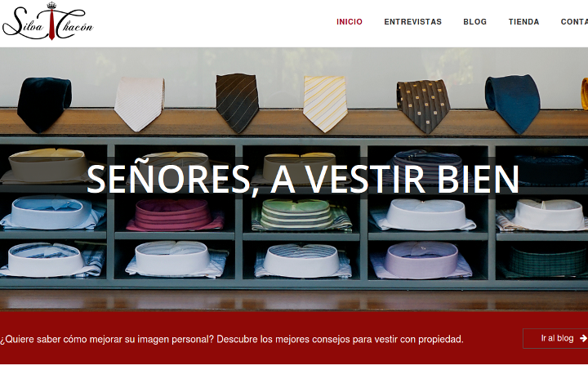Click the Silva Chacón logo
The image size is (588, 392).
[48, 21]
